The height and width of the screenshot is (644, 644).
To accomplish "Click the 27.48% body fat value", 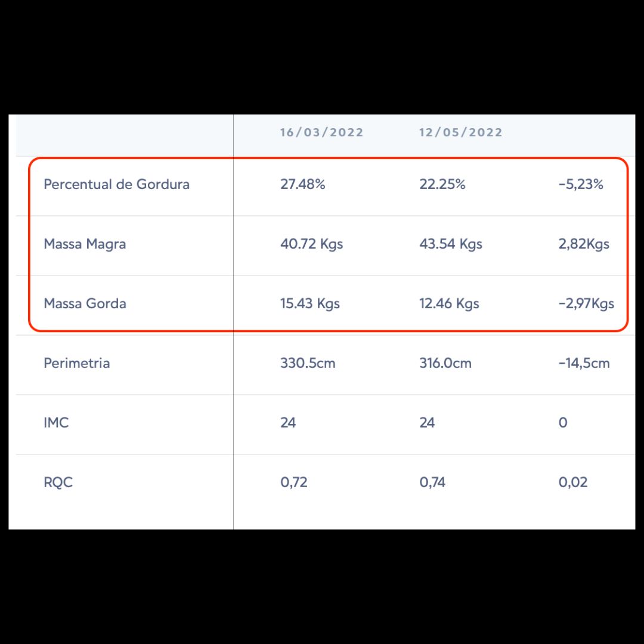I will (302, 184).
